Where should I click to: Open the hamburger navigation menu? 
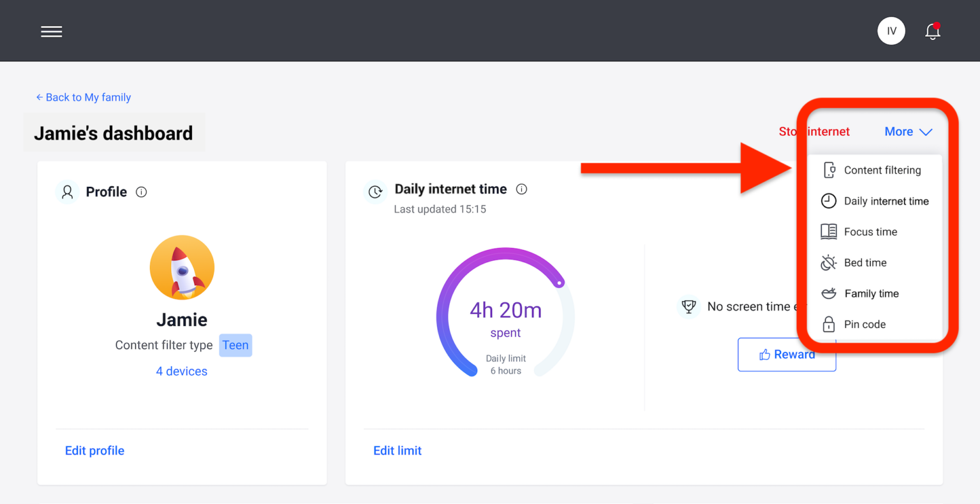(x=52, y=31)
